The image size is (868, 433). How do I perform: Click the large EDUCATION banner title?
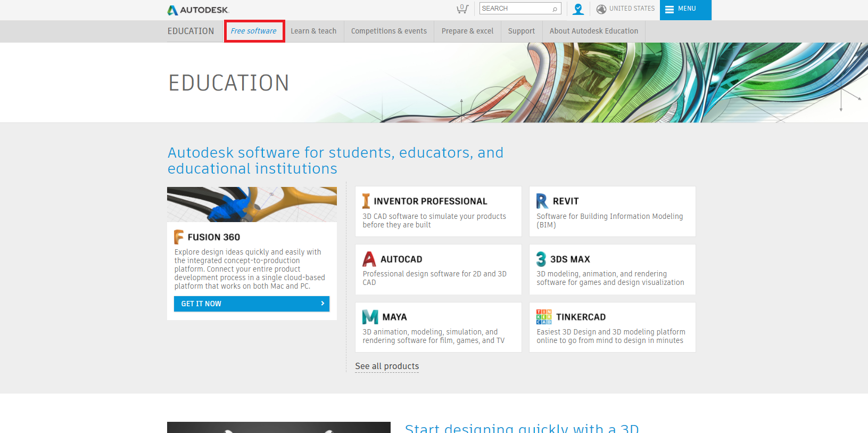point(229,83)
